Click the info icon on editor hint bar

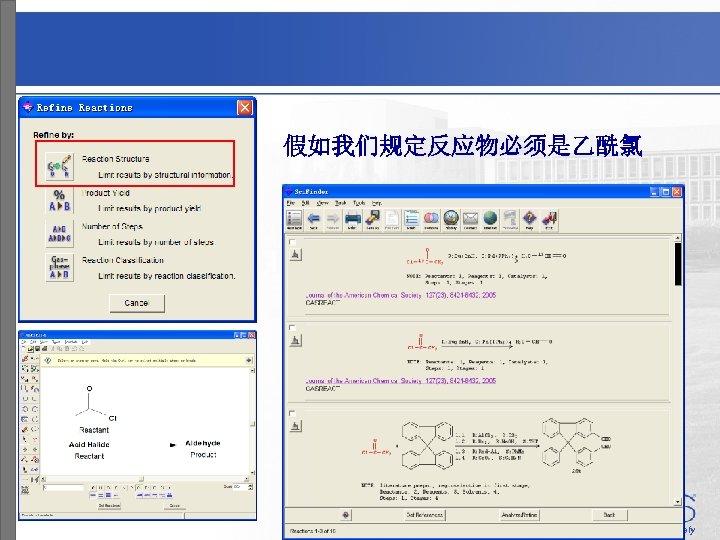click(48, 360)
